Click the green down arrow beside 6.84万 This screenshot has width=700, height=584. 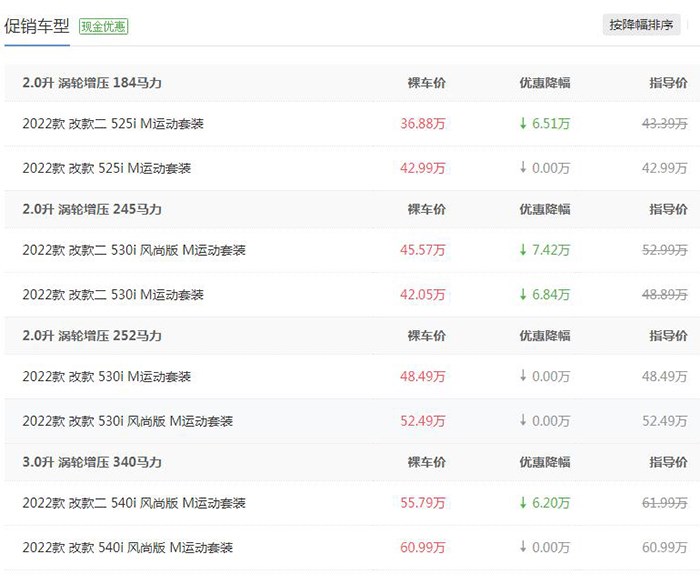pyautogui.click(x=523, y=294)
